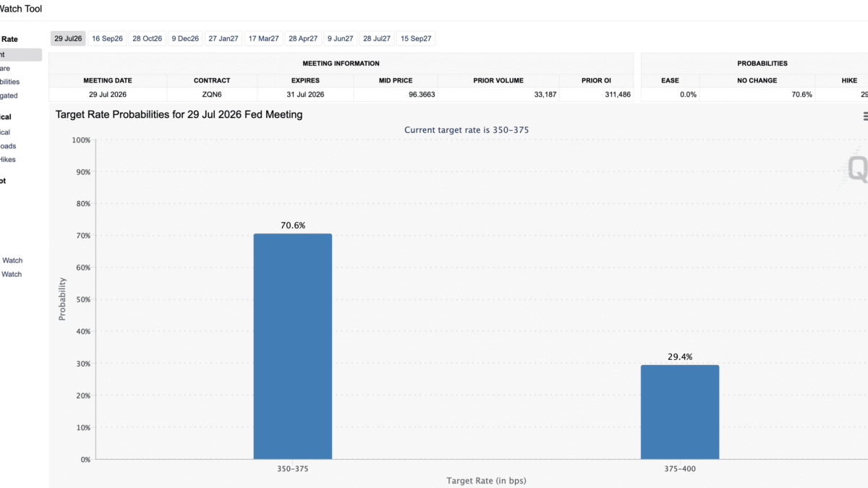Image resolution: width=868 pixels, height=488 pixels.
Task: Select the 29 Jul26 meeting tab
Action: tap(69, 38)
